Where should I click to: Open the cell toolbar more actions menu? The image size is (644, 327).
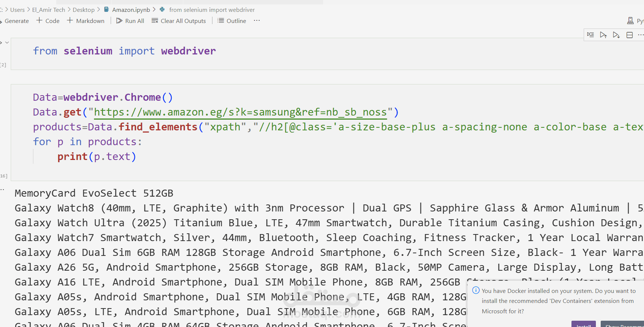coord(641,35)
